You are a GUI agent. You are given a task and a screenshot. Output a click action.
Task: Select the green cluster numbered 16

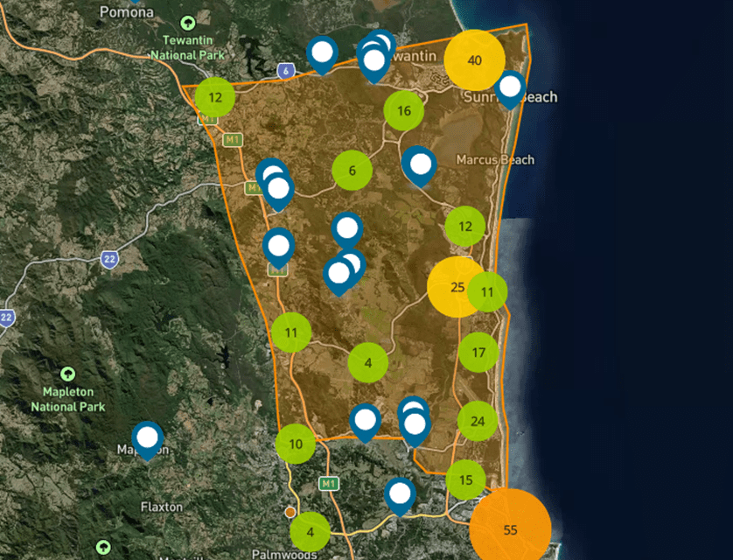coord(404,111)
